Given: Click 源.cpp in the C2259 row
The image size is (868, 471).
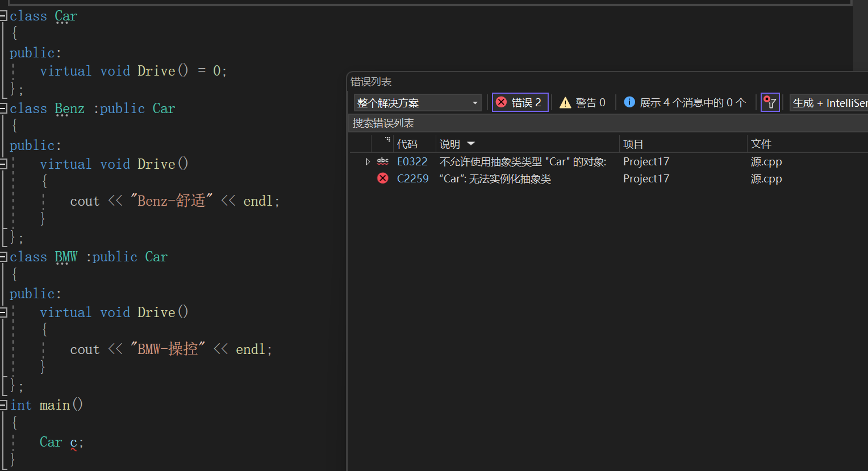Looking at the screenshot, I should 766,179.
